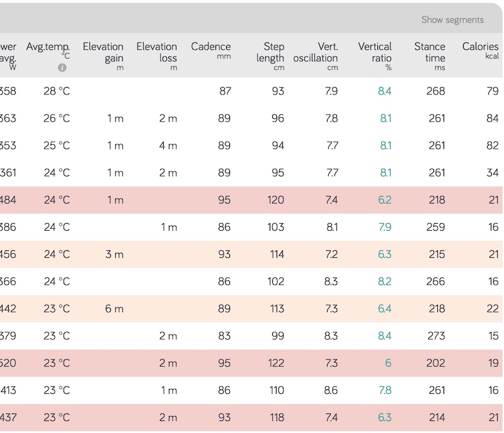The width and height of the screenshot is (504, 433).
Task: Select the 6 m elevation gain cell
Action: pos(114,309)
